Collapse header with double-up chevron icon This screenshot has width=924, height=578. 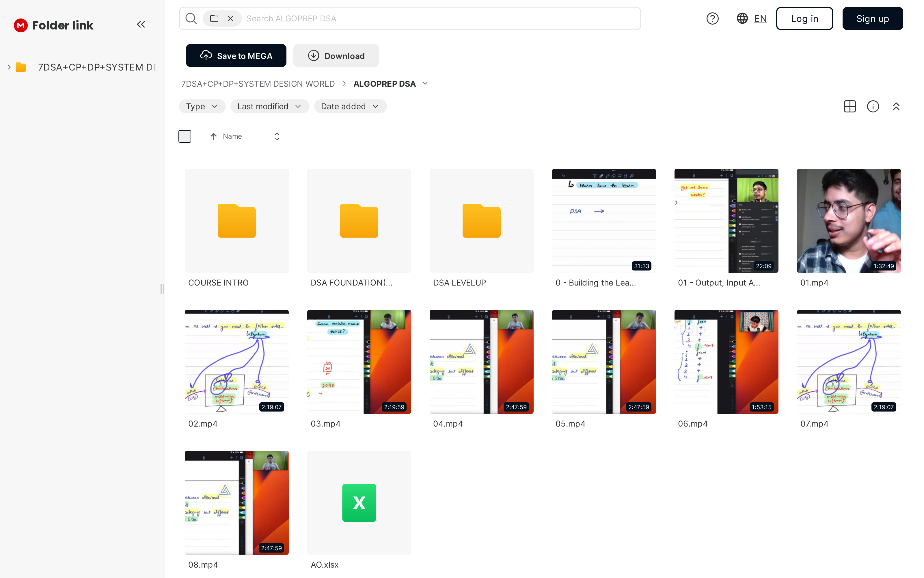896,106
